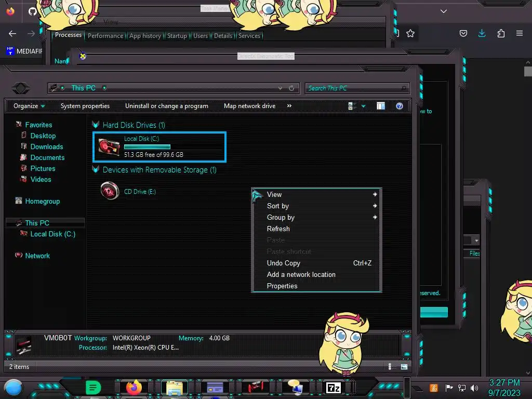
Task: Click System properties button
Action: 85,106
